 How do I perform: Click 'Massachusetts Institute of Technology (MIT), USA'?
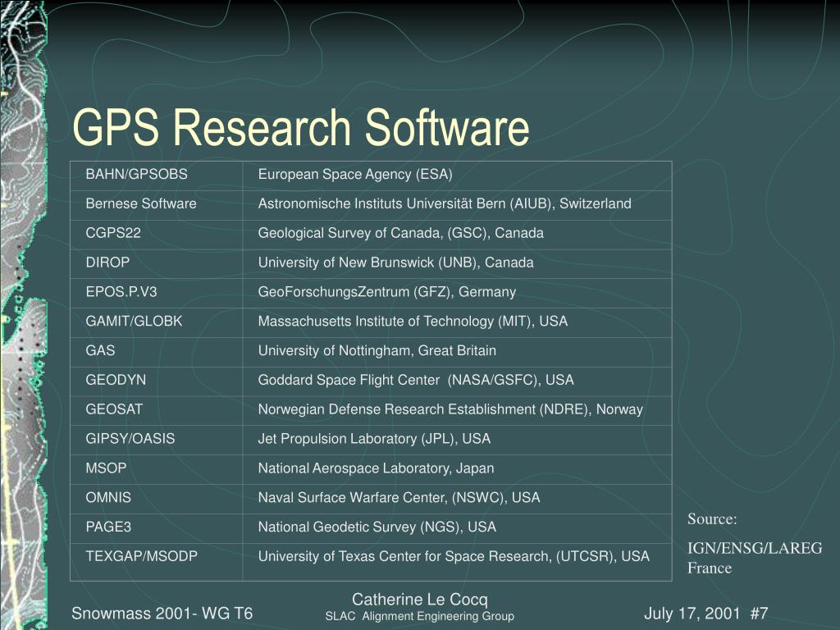413,321
